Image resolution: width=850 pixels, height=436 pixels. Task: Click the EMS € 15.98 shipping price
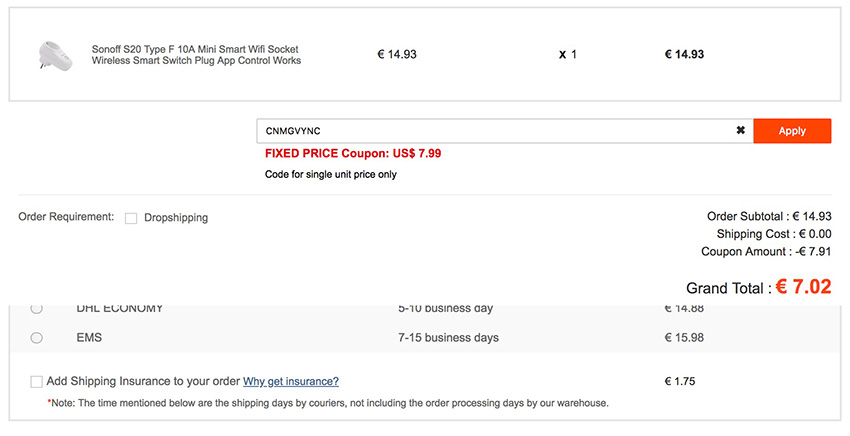[x=684, y=338]
